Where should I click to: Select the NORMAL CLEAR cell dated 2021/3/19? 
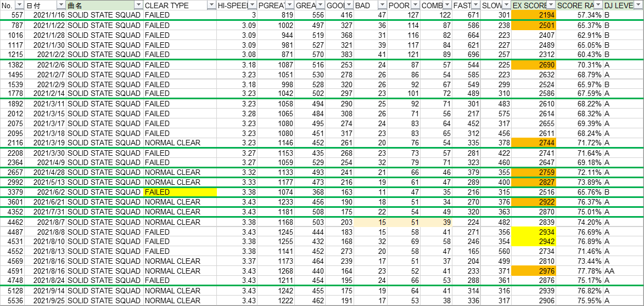[x=180, y=143]
